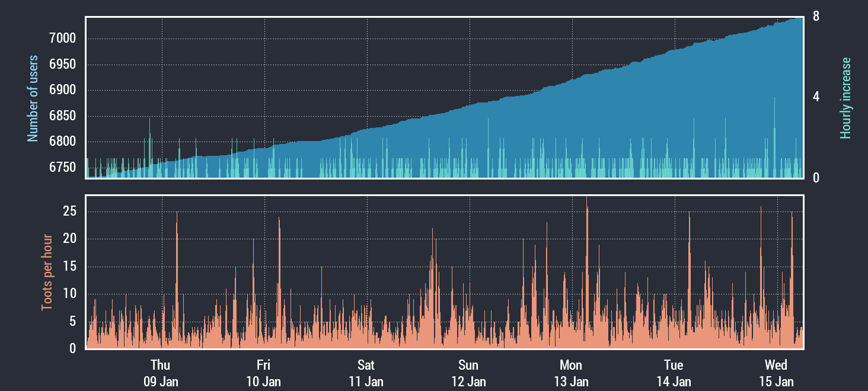Select the 6850 tick on users axis
868x391 pixels.
(63, 116)
